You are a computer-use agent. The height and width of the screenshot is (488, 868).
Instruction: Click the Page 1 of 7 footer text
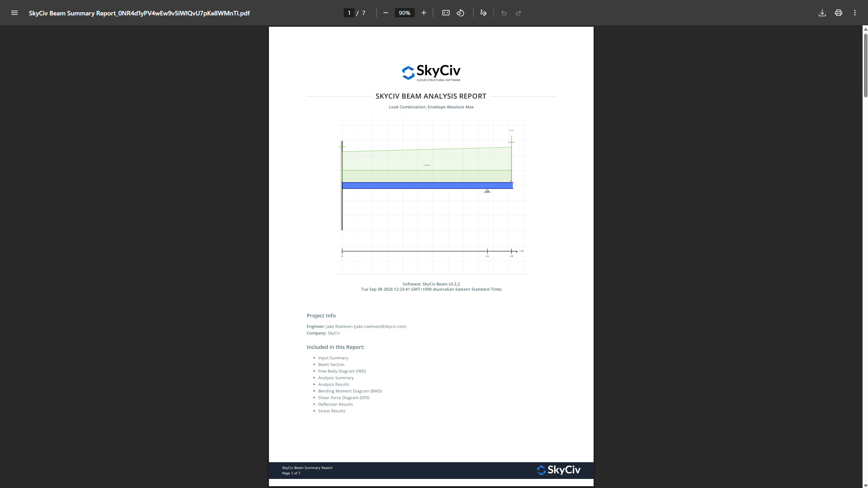(291, 473)
